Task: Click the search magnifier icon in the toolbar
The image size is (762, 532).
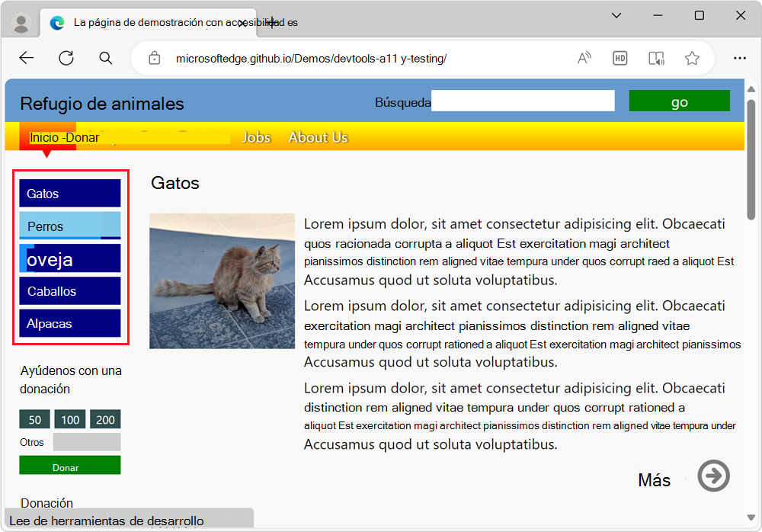Action: tap(105, 58)
